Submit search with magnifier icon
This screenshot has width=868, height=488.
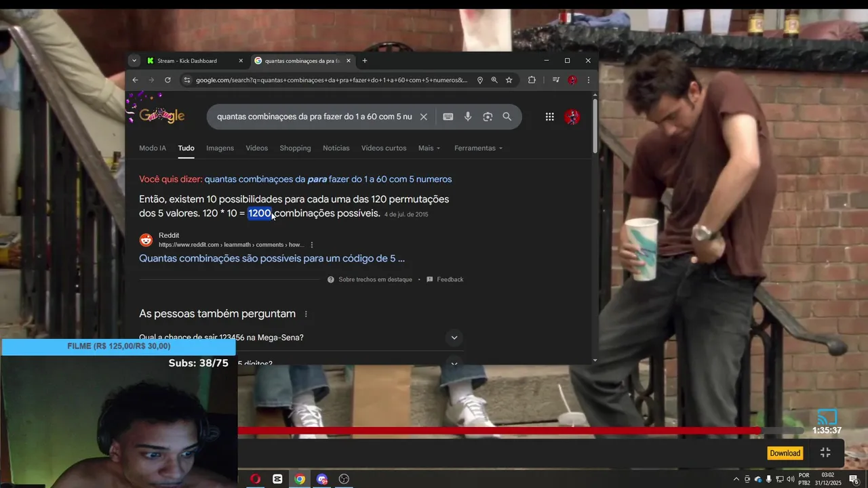point(507,117)
